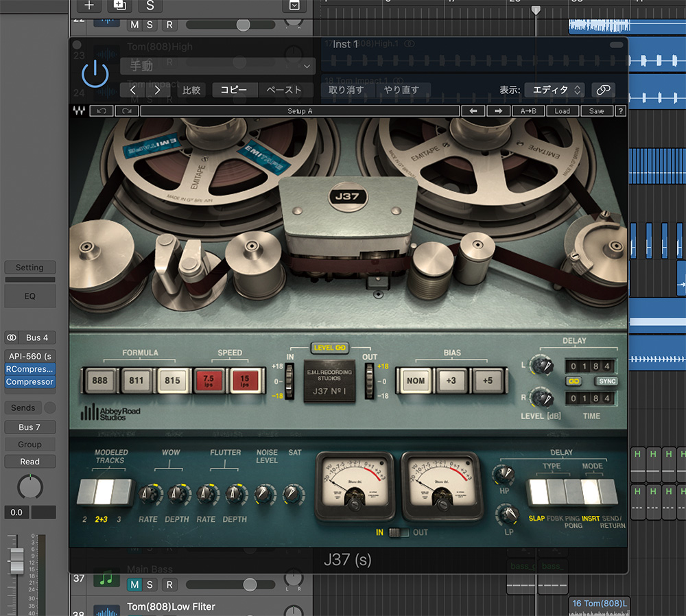Open the Read automation mode menu
Screen dimensions: 686x616
coord(29,462)
